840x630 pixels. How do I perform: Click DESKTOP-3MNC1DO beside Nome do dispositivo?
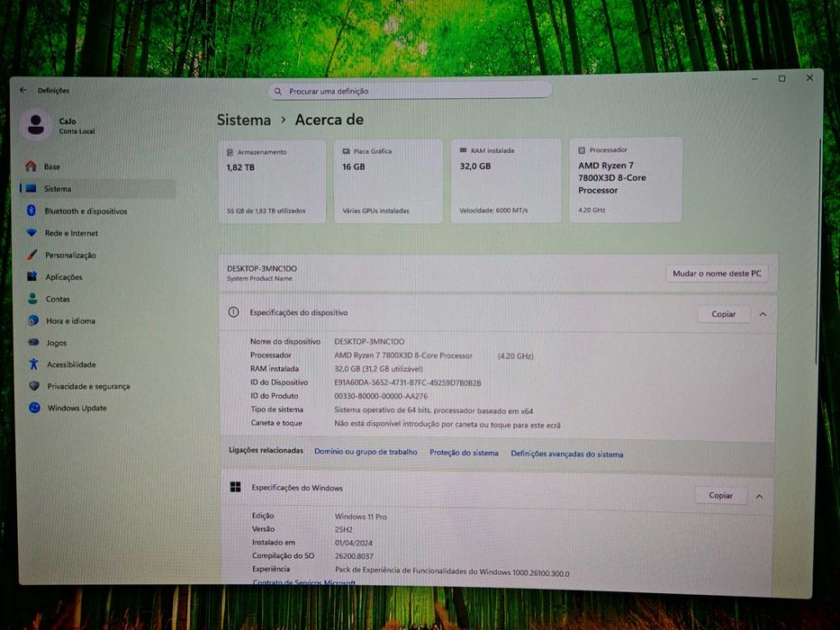[x=369, y=341]
